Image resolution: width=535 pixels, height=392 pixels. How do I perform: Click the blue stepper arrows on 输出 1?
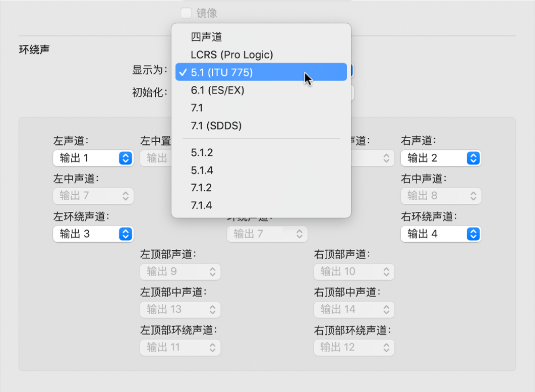point(126,158)
